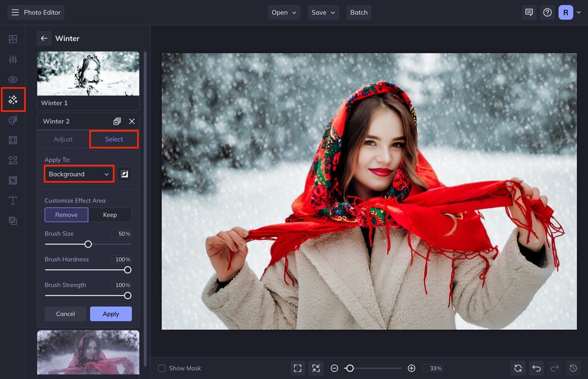Select the Effects sparkle icon
The image size is (588, 379).
[x=12, y=100]
